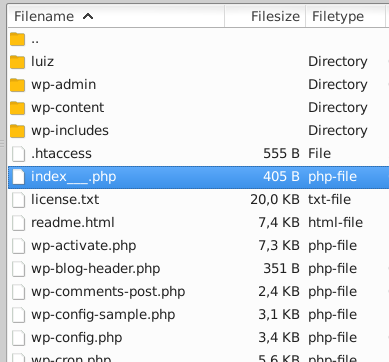The image size is (389, 362).
Task: Select the wp-includes folder icon
Action: pos(17,131)
